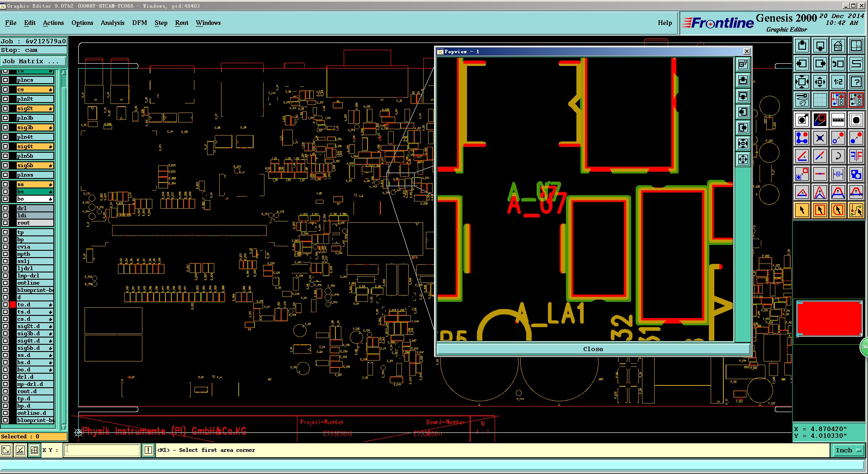
Task: Toggle the sig2t layer checkbox
Action: (x=5, y=108)
